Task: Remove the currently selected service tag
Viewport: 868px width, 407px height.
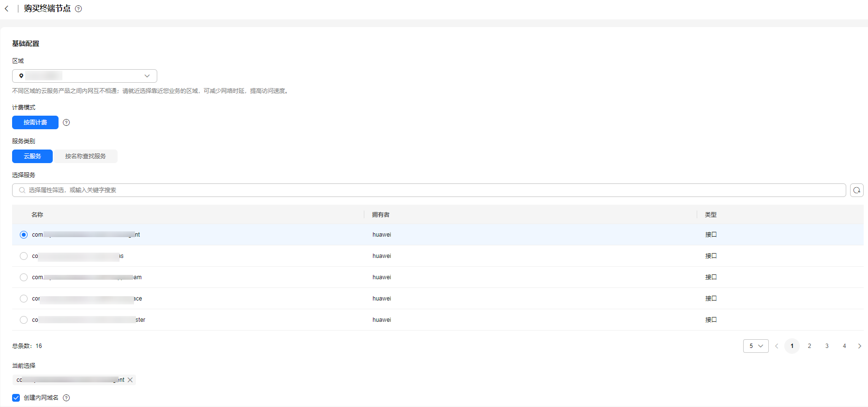Action: (x=130, y=380)
